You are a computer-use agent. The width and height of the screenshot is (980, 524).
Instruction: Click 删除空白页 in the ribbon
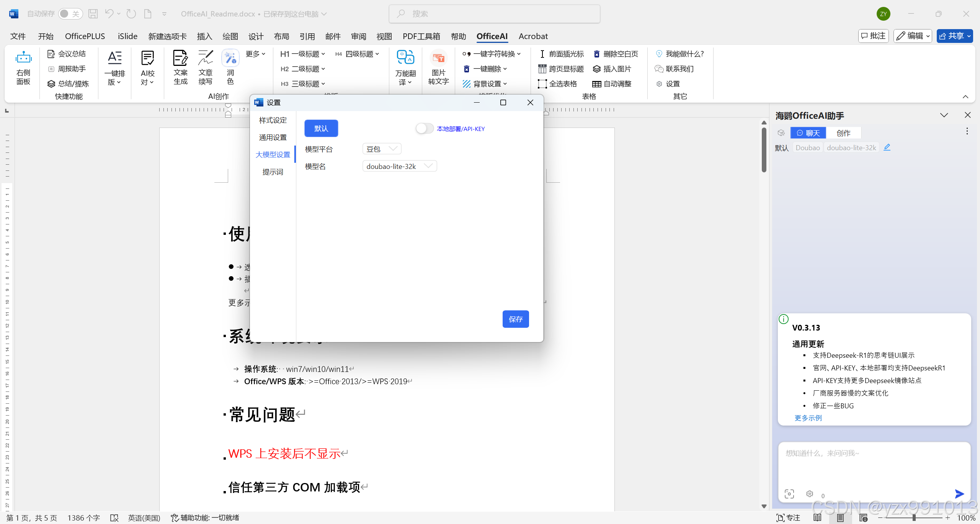pyautogui.click(x=616, y=54)
